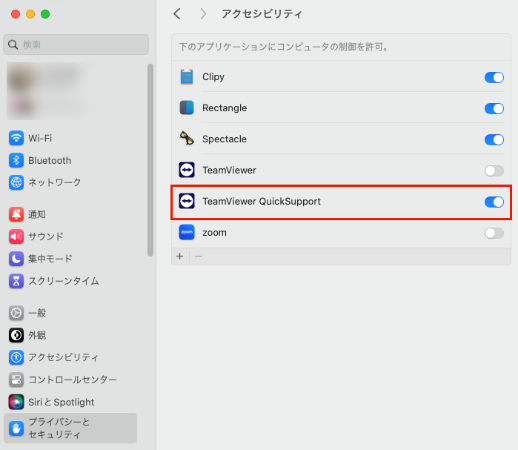Image resolution: width=518 pixels, height=450 pixels.
Task: Click the Wi-Fi icon in sidebar
Action: [16, 138]
